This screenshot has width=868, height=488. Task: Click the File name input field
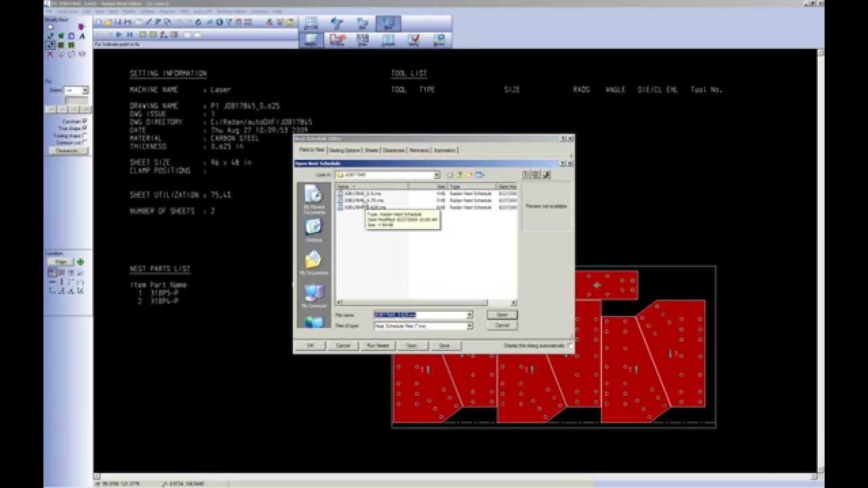click(420, 315)
